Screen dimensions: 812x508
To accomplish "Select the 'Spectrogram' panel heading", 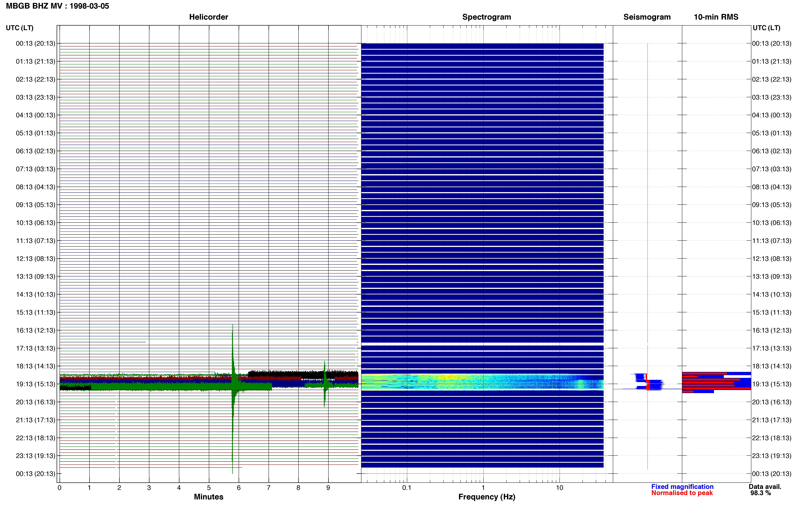I will (487, 17).
